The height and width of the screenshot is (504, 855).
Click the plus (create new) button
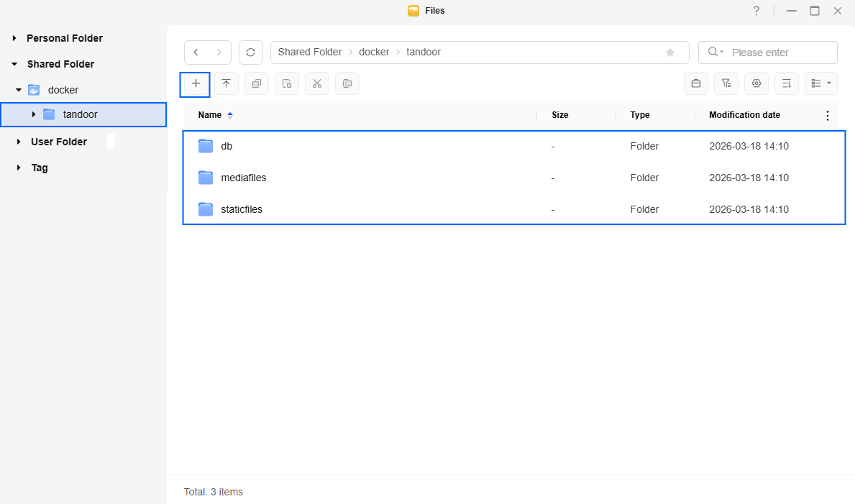(x=196, y=84)
